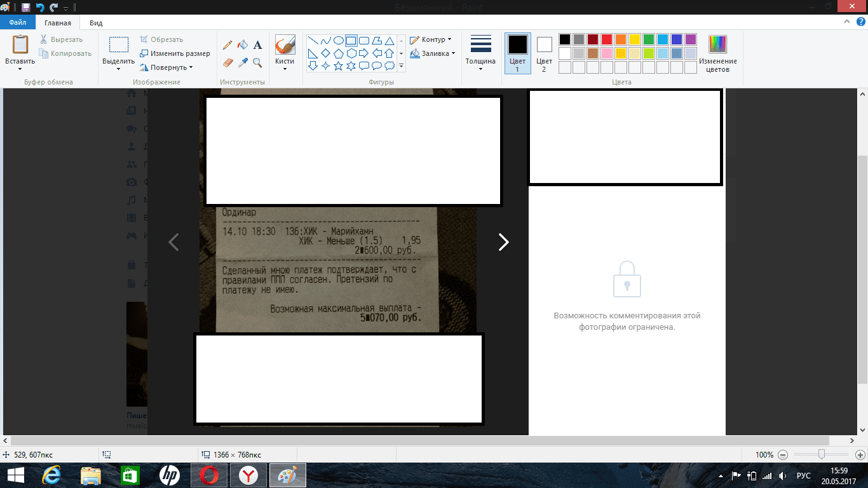
Task: Expand the Outline (Контур) dropdown
Action: (x=431, y=39)
